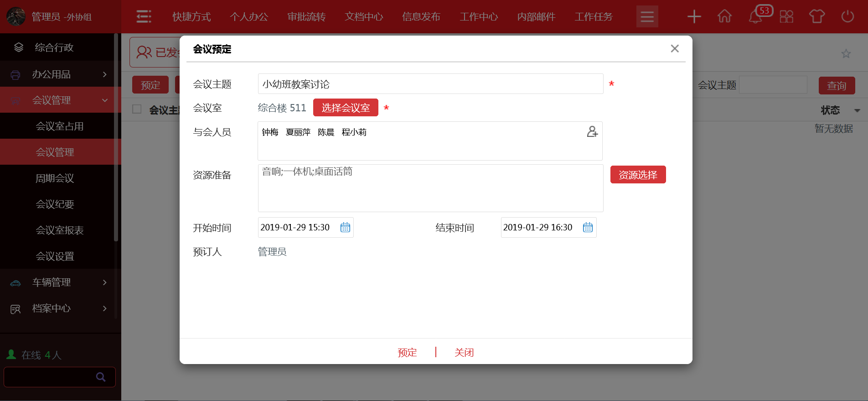Select 会议纪要 in the sidebar
The width and height of the screenshot is (868, 401).
[x=55, y=204]
